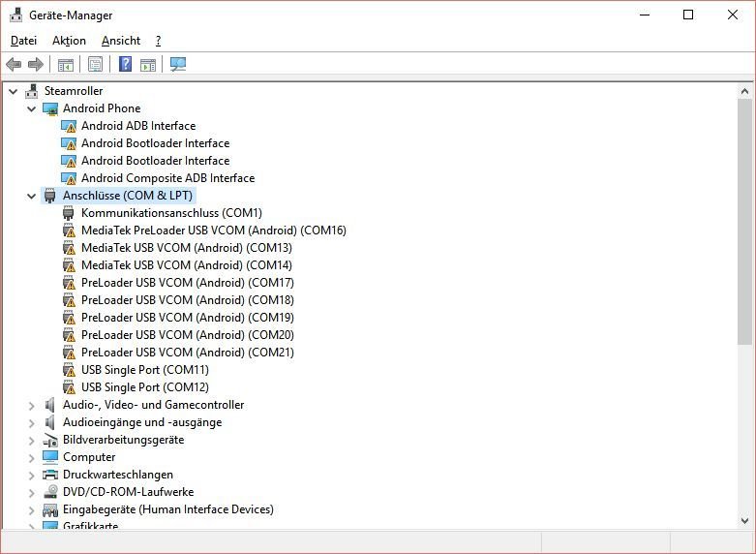Click the blue Help question-mark icon

[126, 64]
